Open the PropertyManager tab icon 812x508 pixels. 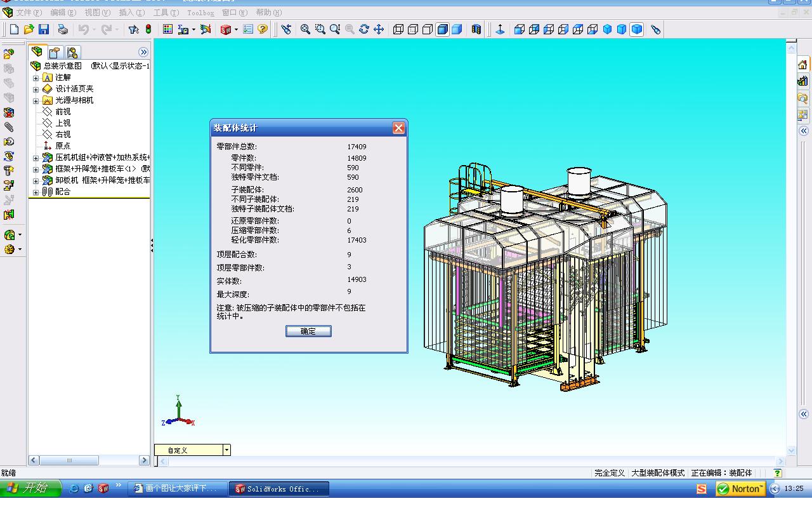pos(55,52)
